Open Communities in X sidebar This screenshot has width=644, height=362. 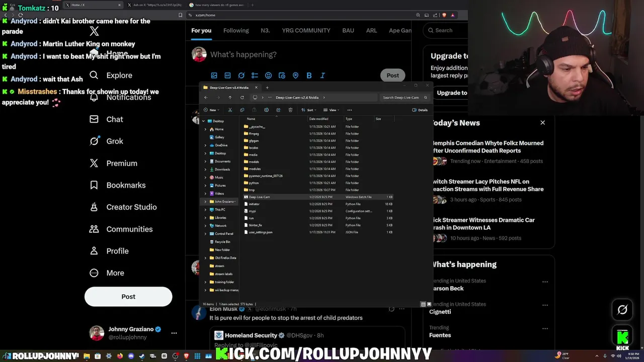pyautogui.click(x=121, y=229)
